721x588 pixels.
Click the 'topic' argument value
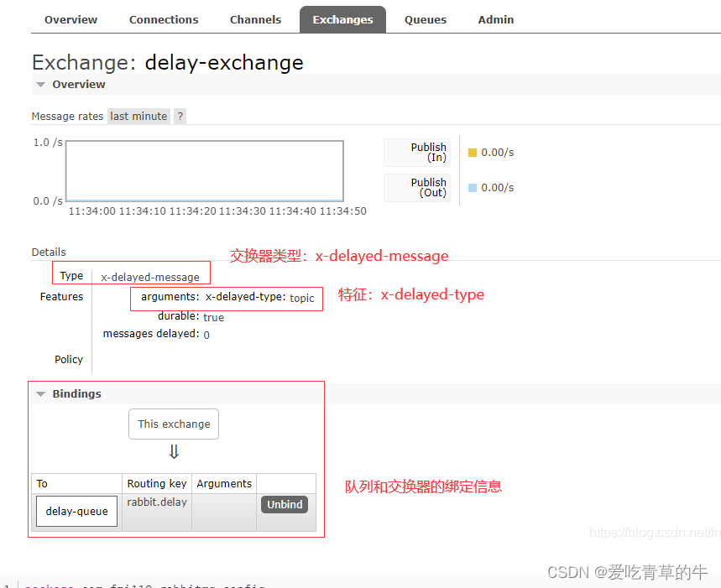coord(301,298)
